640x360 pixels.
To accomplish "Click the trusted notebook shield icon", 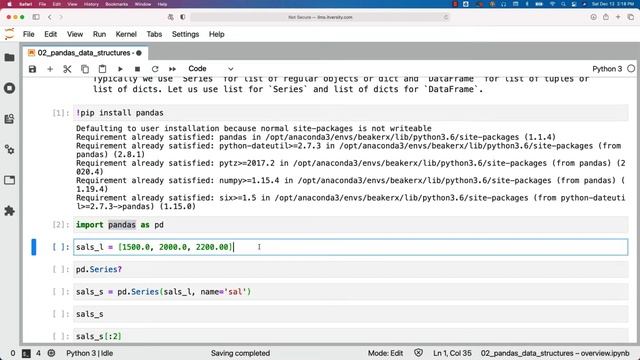I will (418, 353).
